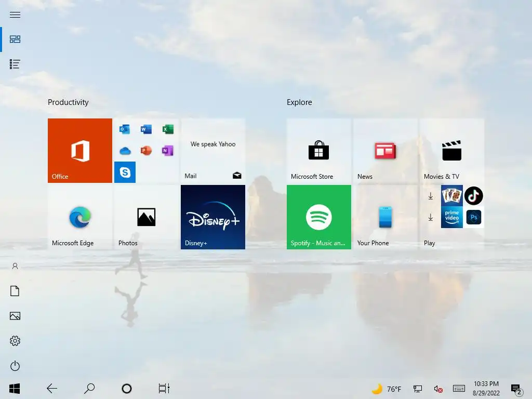Launch Disney+ tile
This screenshot has height=399, width=532.
(x=212, y=217)
